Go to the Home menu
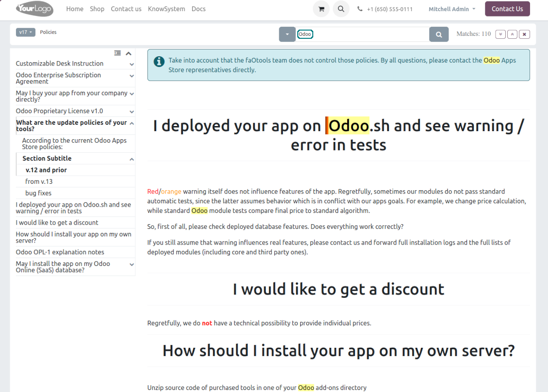Screen dimensions: 548x392 (75, 9)
